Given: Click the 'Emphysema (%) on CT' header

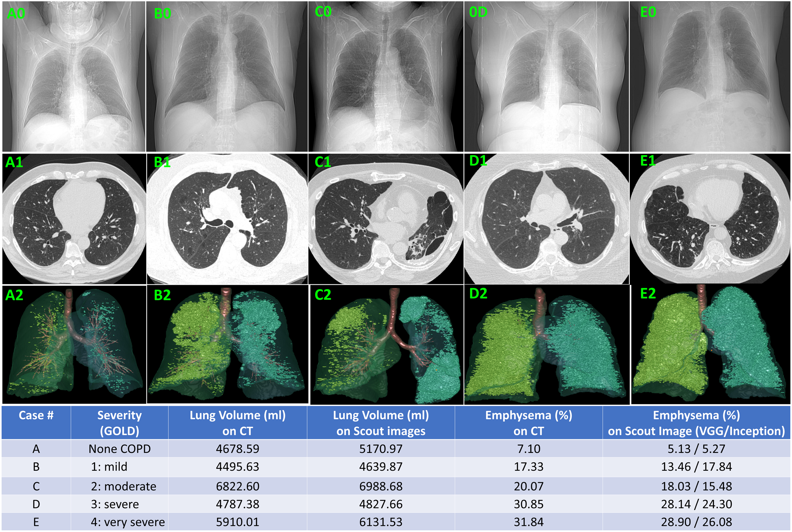Looking at the screenshot, I should (x=529, y=423).
